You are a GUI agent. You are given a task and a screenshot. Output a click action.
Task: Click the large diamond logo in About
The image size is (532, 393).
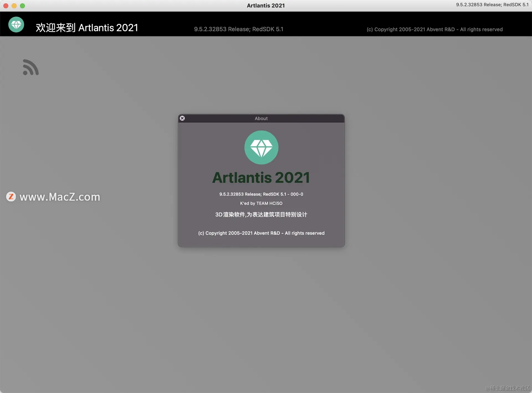point(261,147)
